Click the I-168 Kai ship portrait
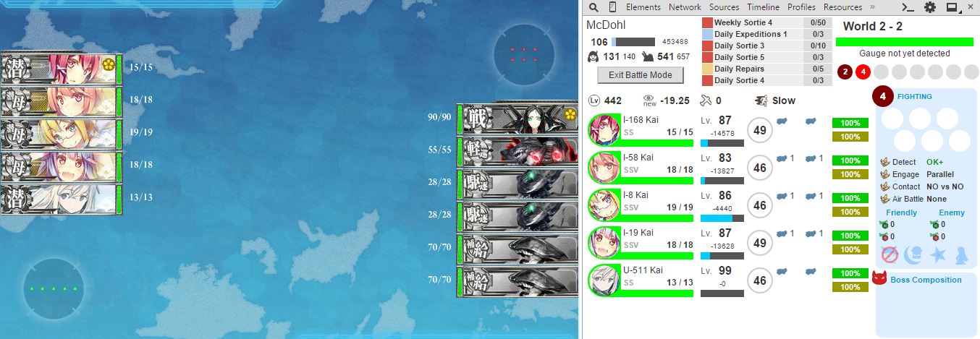Image resolution: width=980 pixels, height=339 pixels. pos(604,130)
